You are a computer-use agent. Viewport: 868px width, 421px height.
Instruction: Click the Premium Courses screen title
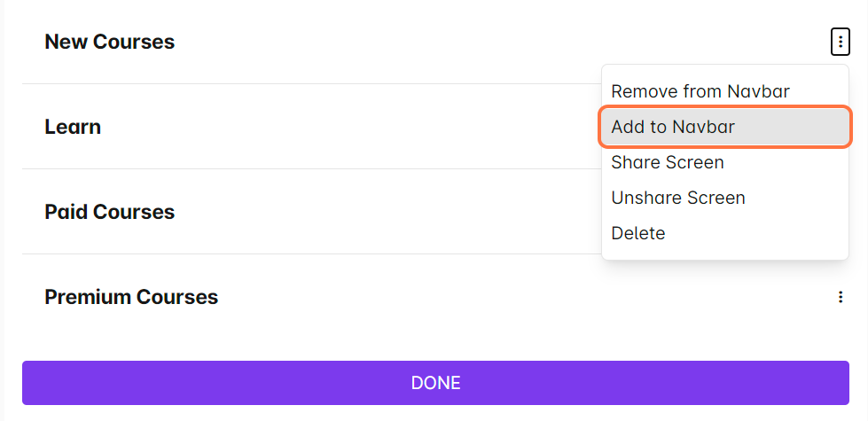131,297
